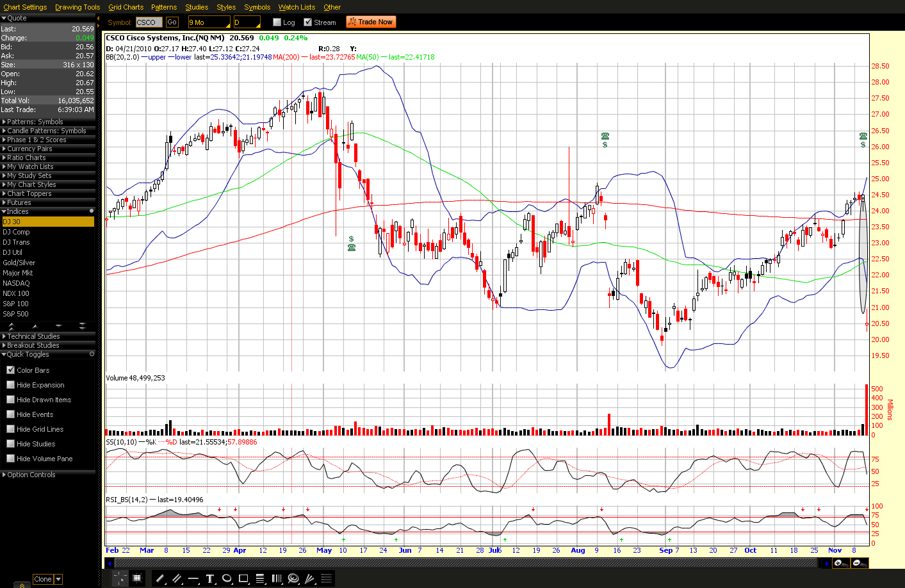Click the Go button
The height and width of the screenshot is (588, 905).
tap(172, 22)
